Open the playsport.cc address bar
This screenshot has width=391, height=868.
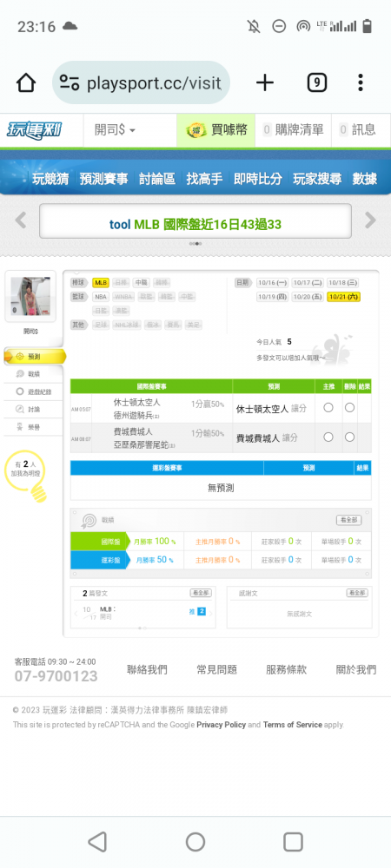[141, 83]
